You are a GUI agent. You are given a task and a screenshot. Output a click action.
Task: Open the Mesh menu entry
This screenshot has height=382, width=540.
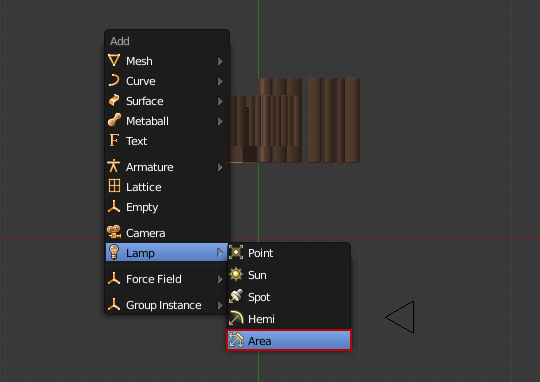(167, 61)
